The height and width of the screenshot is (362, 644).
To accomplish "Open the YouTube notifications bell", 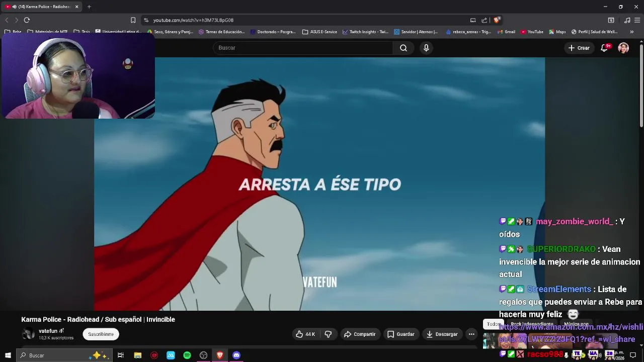I will 604,48.
